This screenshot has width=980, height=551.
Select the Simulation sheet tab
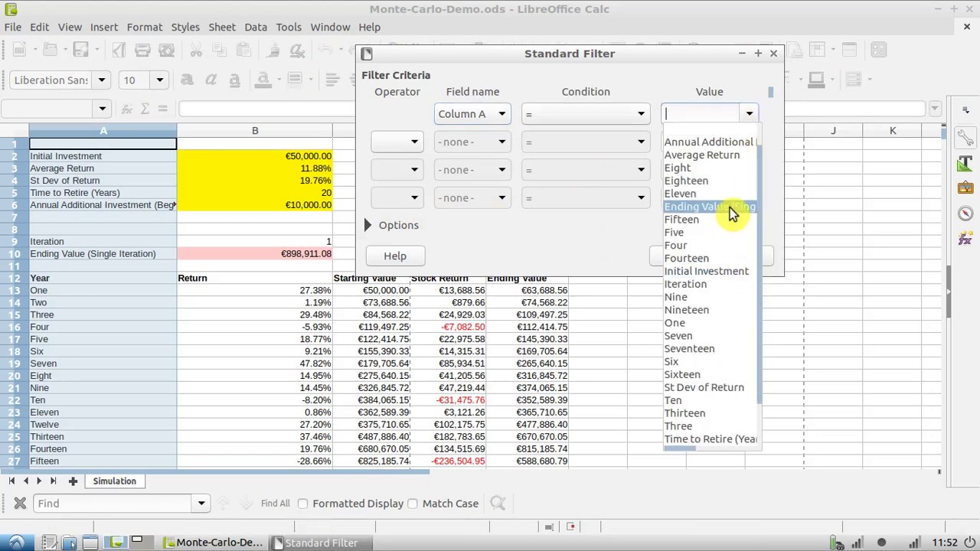[115, 481]
